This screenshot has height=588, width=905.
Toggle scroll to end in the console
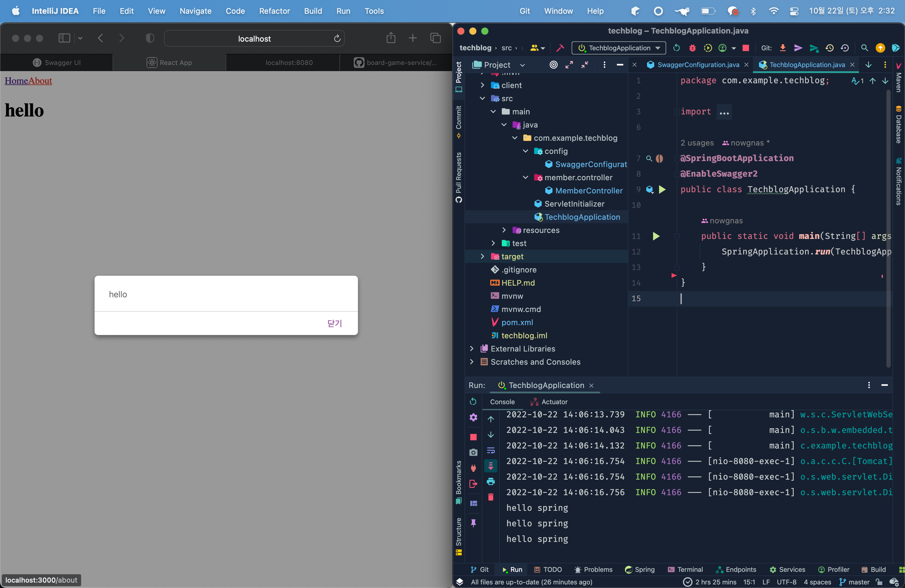491,466
